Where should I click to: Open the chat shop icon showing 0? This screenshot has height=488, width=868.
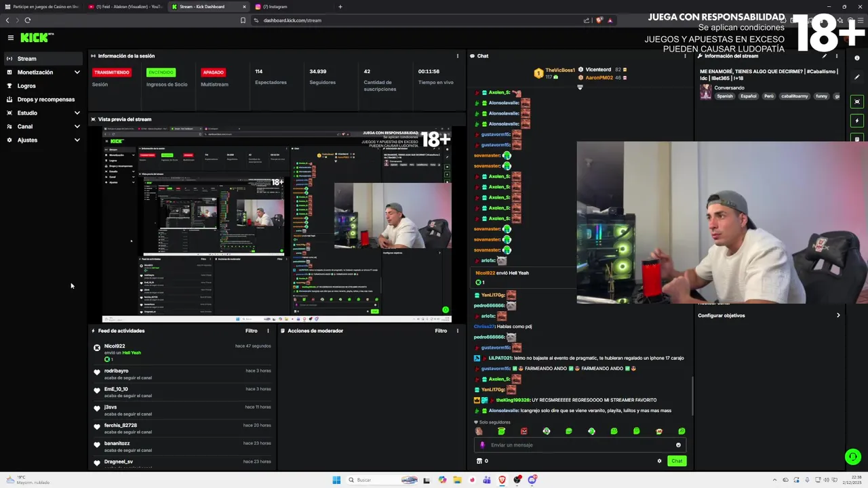482,461
